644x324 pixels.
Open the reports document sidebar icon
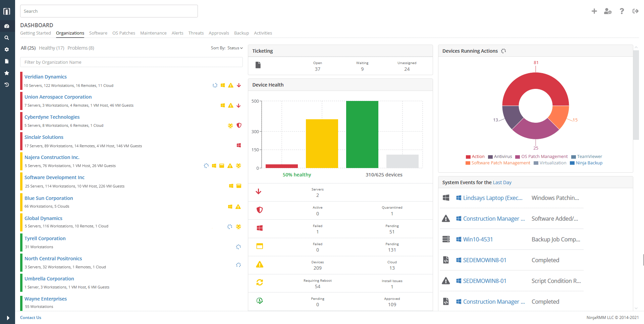[x=7, y=61]
